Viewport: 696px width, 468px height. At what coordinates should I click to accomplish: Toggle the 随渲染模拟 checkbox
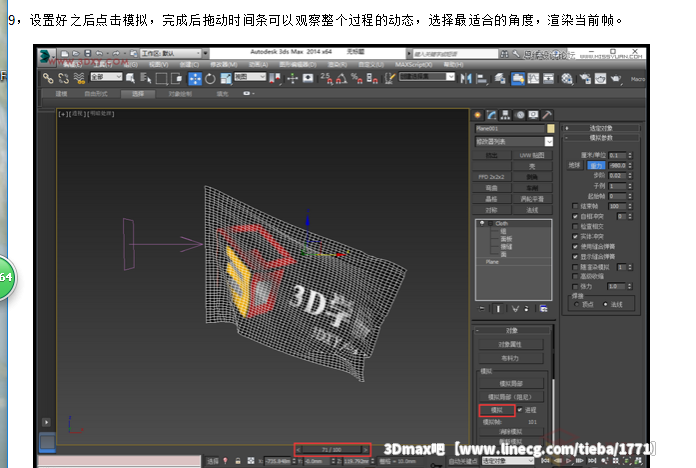click(575, 267)
